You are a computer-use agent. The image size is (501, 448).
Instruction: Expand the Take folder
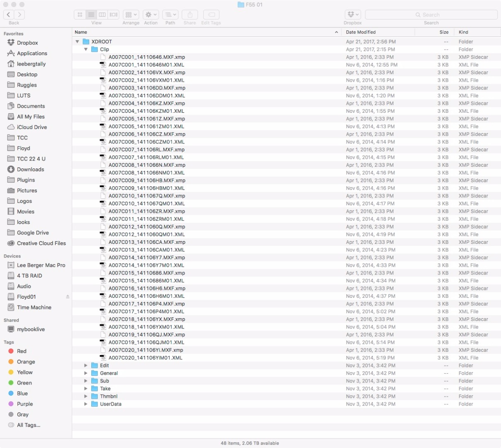86,389
